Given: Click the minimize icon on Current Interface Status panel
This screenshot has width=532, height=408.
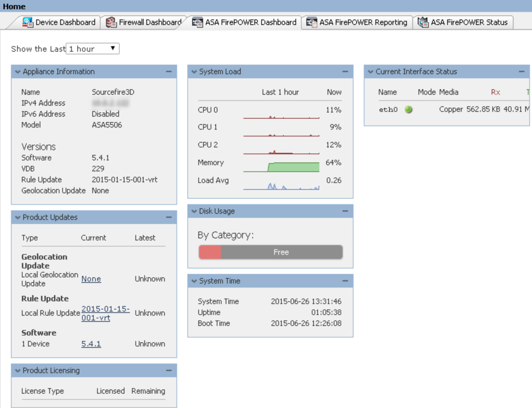Looking at the screenshot, I should (522, 71).
